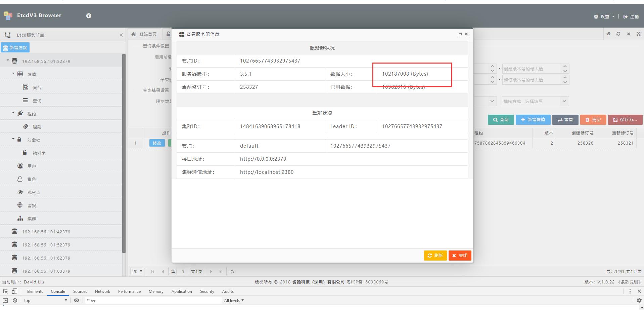Click the home icon in tab toolbar
This screenshot has height=310, width=644.
608,34
